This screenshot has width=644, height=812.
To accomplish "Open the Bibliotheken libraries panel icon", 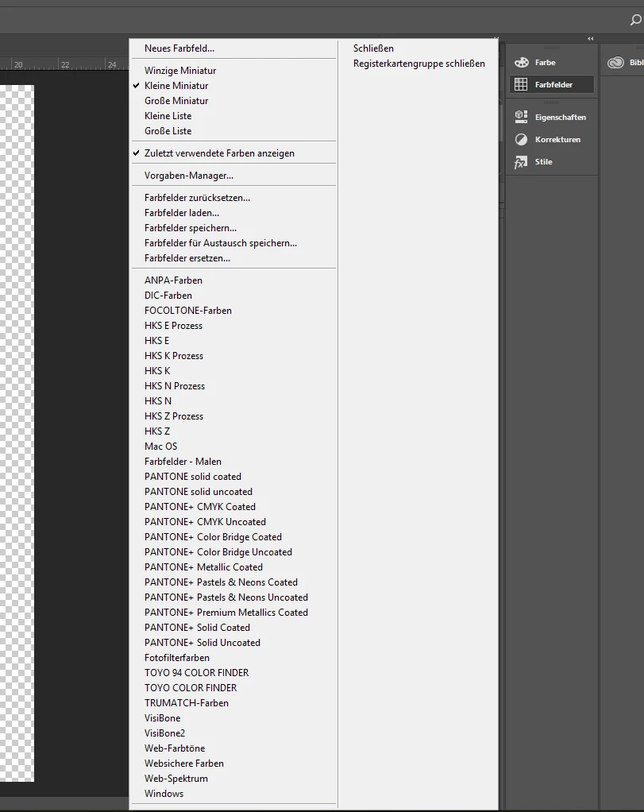I will (x=616, y=62).
